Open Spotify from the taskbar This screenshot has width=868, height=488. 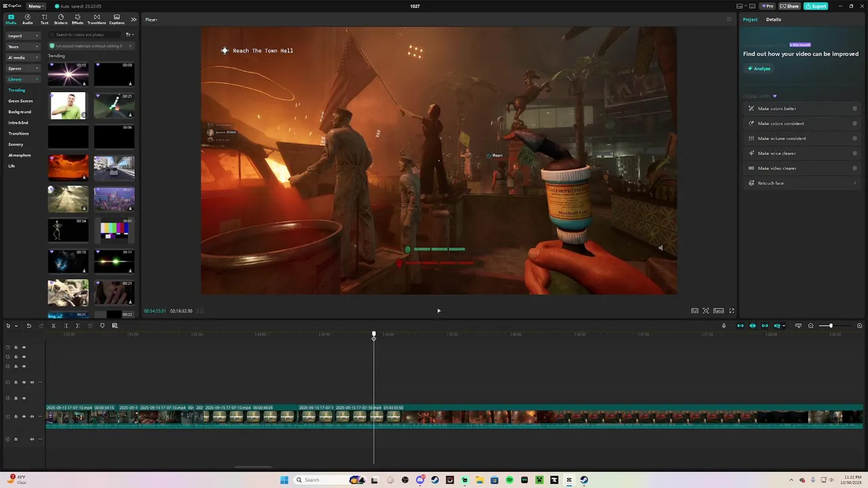coord(509,480)
